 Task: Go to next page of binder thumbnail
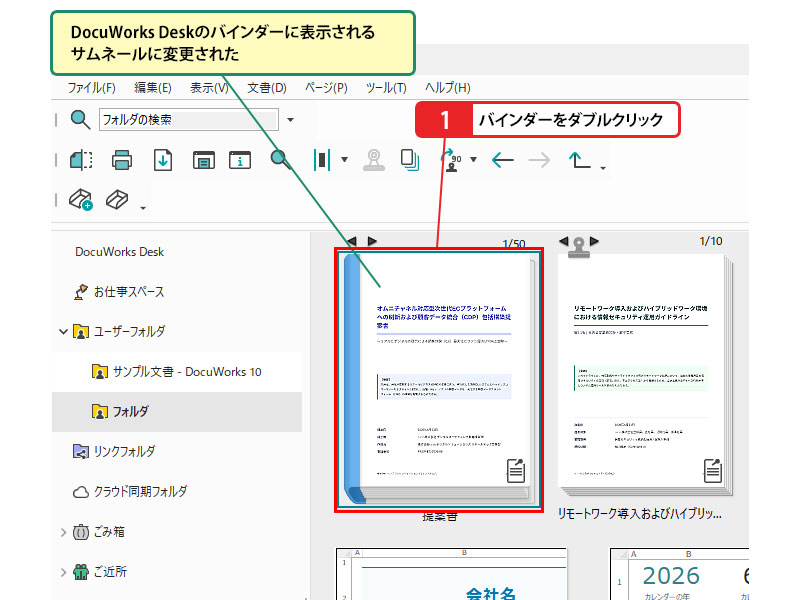[372, 241]
